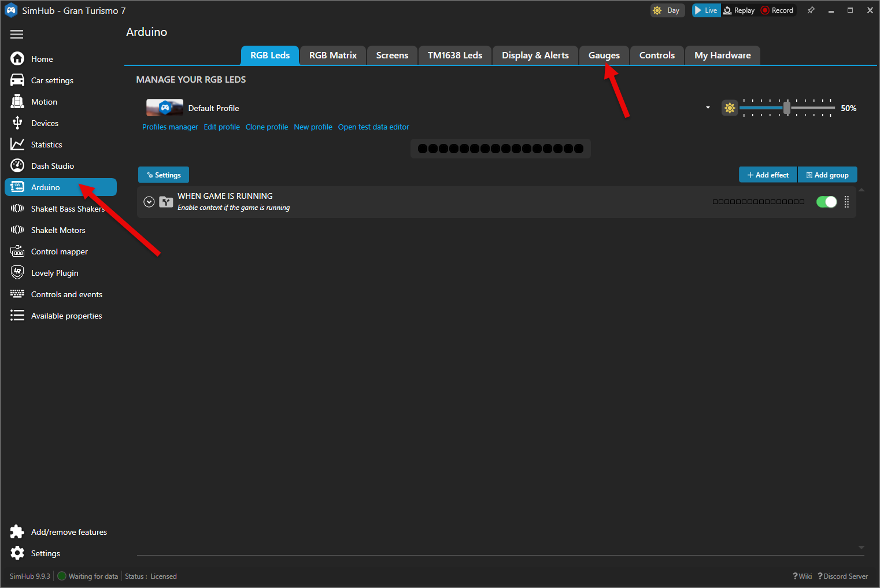Click the drag handle dots on effect row
Image resolution: width=880 pixels, height=588 pixels.
(846, 202)
